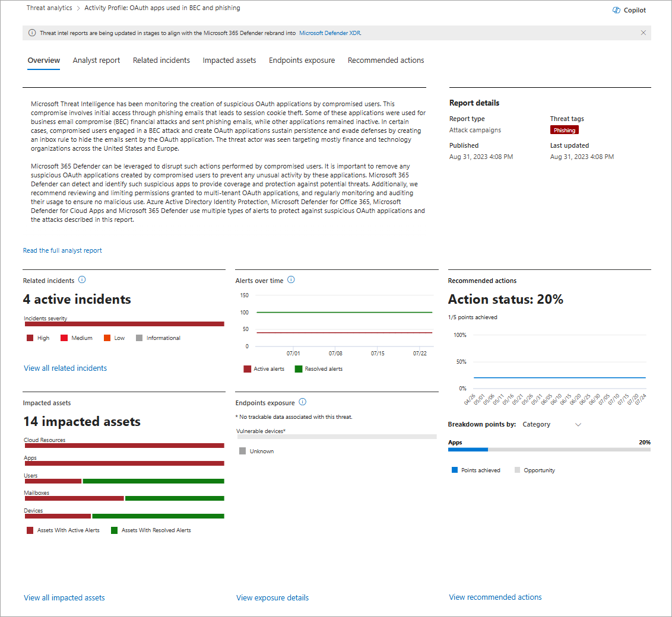Image resolution: width=672 pixels, height=617 pixels.
Task: Follow the Microsoft Defender XDR link
Action: 330,33
